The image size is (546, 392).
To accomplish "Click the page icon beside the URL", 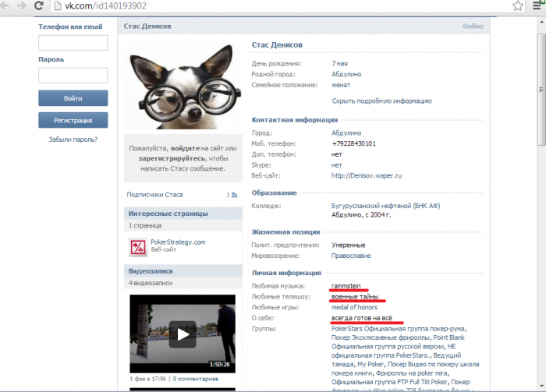I will click(x=58, y=5).
